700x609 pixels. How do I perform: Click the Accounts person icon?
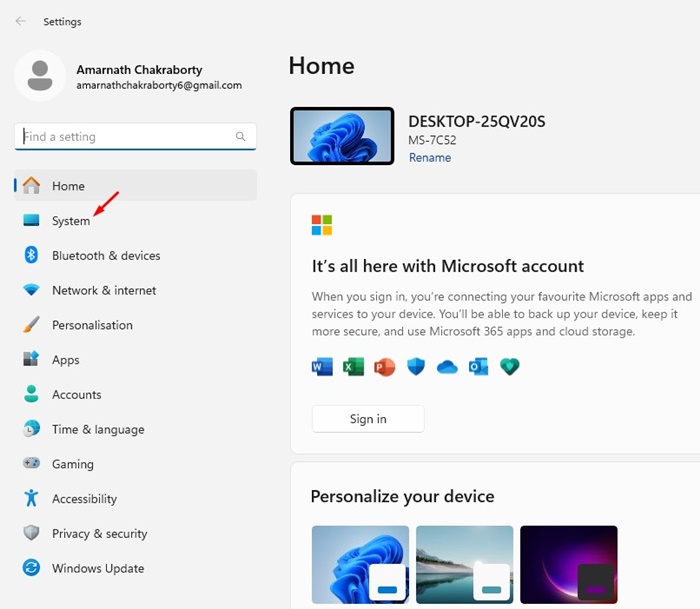click(31, 394)
